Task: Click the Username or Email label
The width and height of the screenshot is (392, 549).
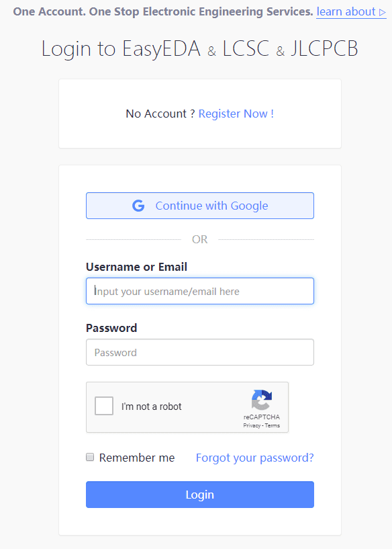Action: [136, 267]
